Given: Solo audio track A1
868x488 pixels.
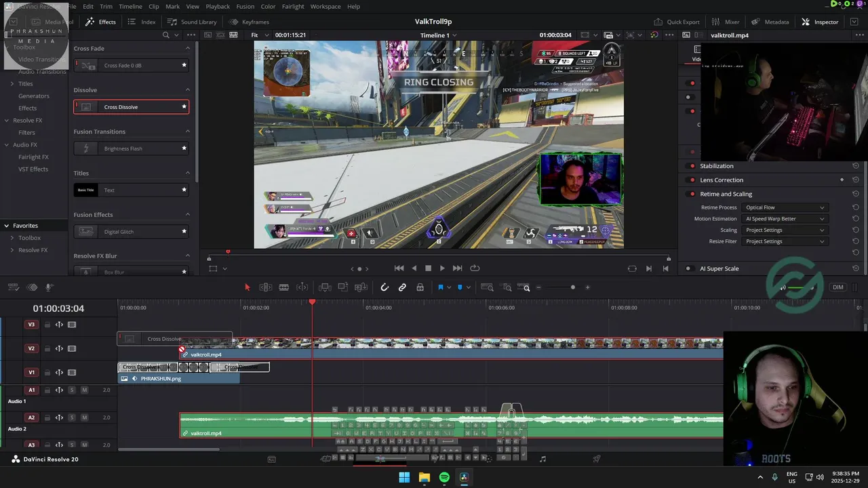Looking at the screenshot, I should (71, 390).
